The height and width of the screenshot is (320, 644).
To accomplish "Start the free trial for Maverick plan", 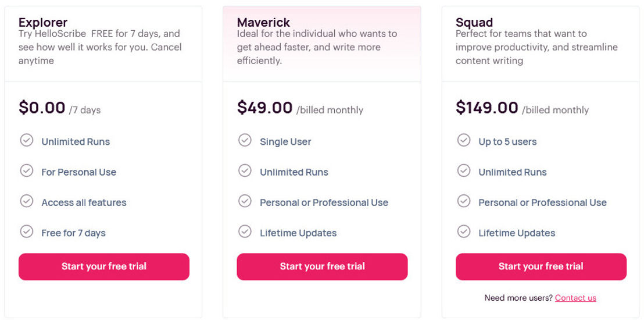I will pyautogui.click(x=323, y=266).
